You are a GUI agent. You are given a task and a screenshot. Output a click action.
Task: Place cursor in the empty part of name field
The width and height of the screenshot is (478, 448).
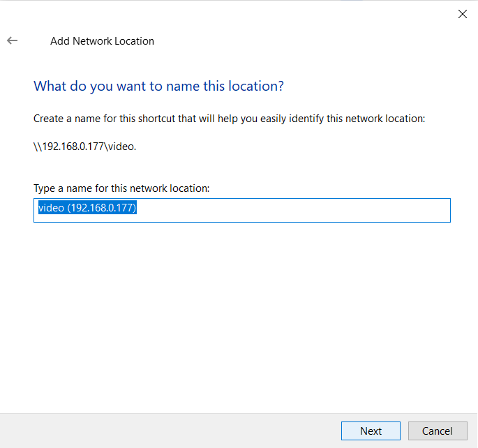(292, 210)
